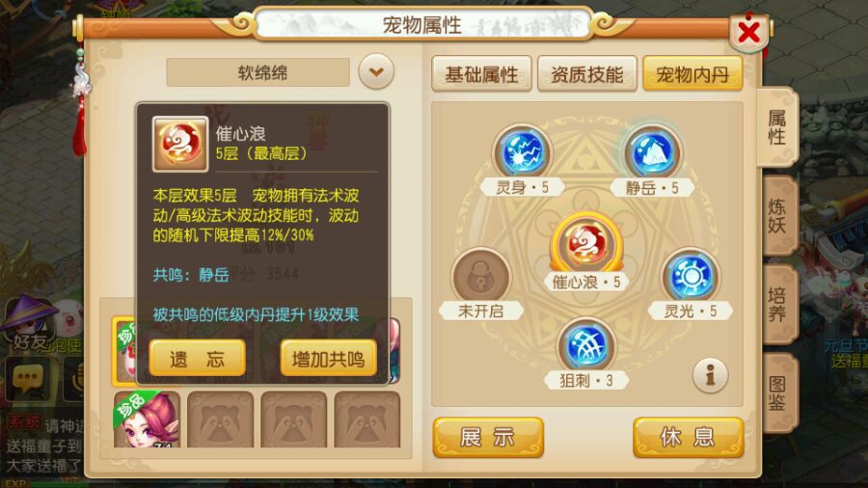The image size is (868, 488).
Task: Click the 休息 rest button
Action: 688,438
